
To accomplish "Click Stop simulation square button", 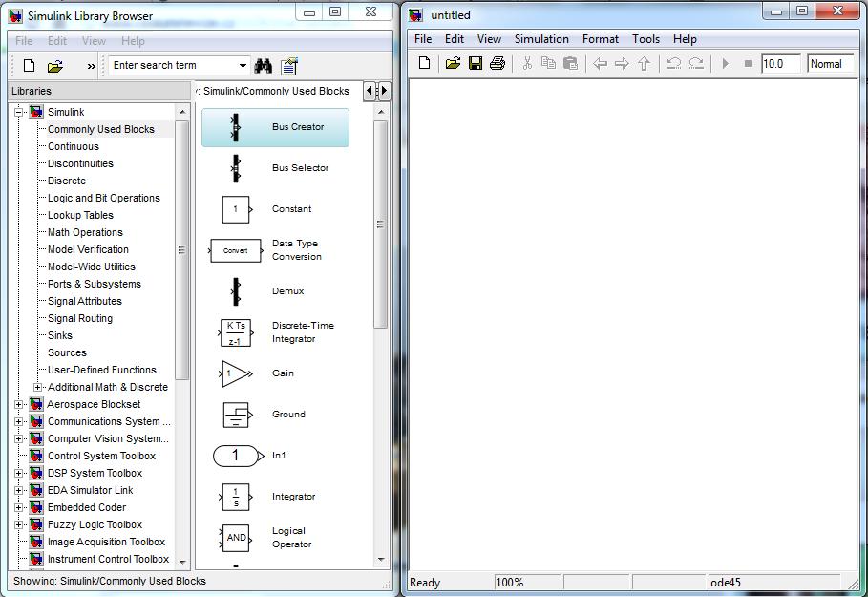I will click(x=748, y=64).
